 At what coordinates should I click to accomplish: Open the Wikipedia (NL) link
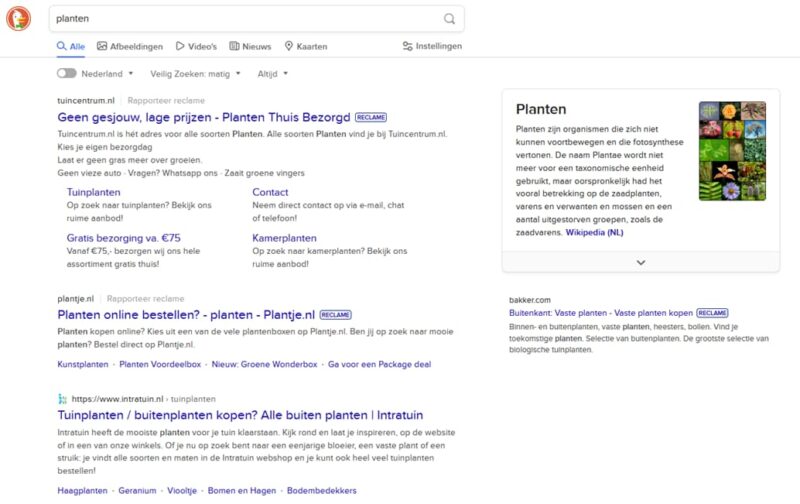(x=594, y=233)
